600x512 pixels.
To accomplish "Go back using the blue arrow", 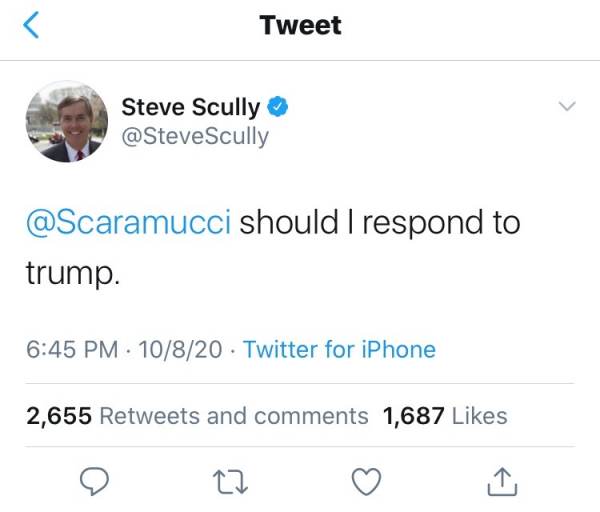I will (31, 26).
